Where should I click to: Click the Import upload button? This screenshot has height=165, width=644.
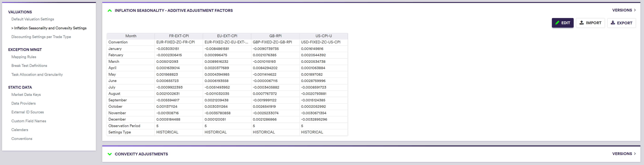pyautogui.click(x=590, y=23)
